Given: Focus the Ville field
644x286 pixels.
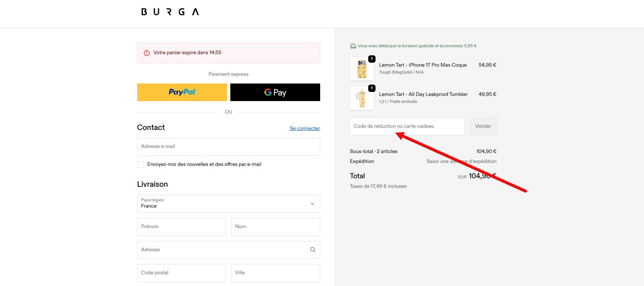Looking at the screenshot, I should click(x=275, y=273).
